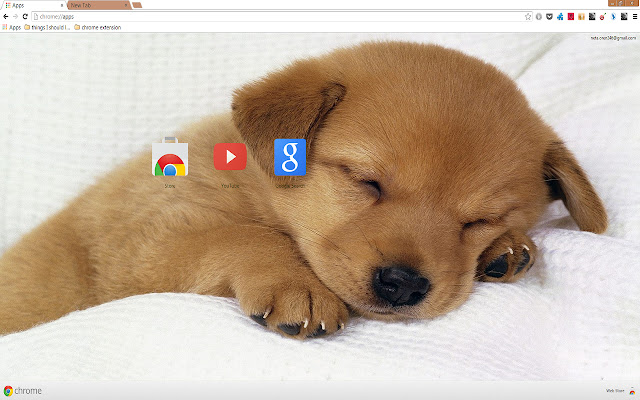Image resolution: width=640 pixels, height=400 pixels.
Task: Click the red cherry-like extension icon
Action: pos(602,16)
